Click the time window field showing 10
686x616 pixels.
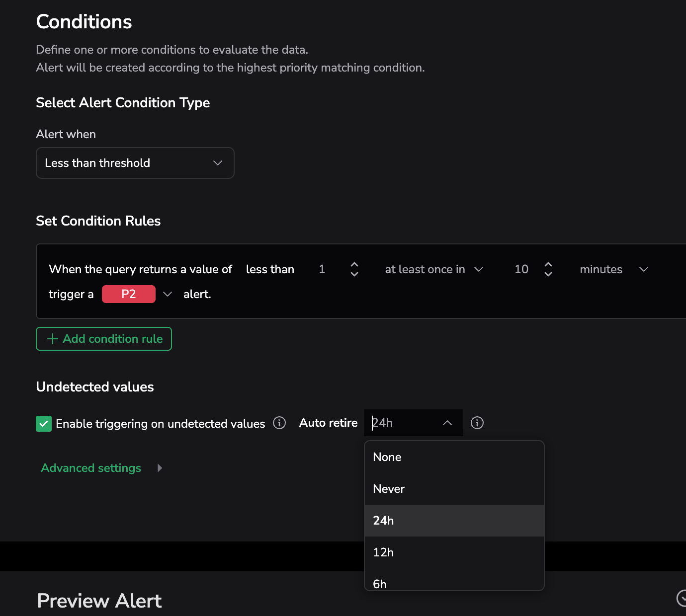[x=521, y=269]
